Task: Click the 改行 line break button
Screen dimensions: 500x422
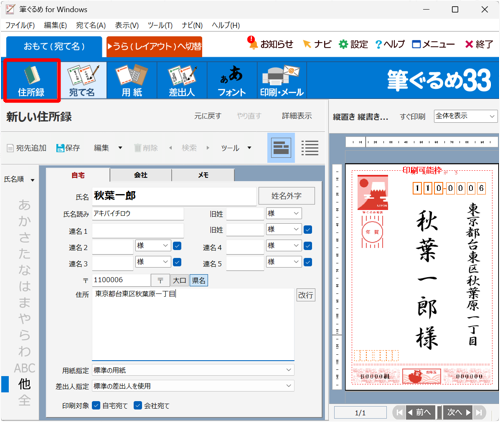Action: (x=306, y=295)
